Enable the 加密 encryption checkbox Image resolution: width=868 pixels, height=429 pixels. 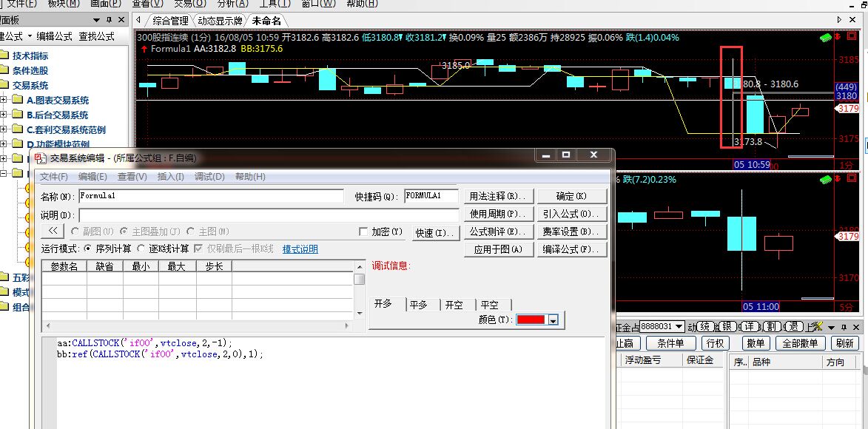363,232
